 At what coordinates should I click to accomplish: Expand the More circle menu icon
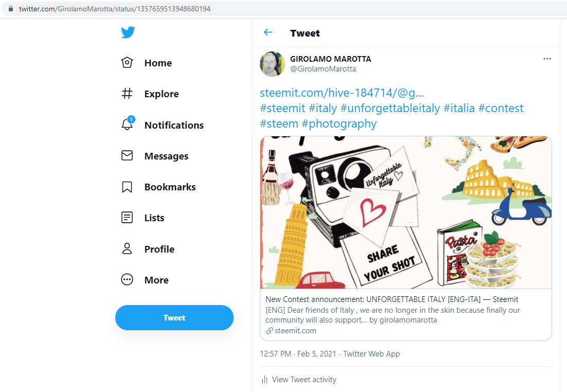point(127,280)
